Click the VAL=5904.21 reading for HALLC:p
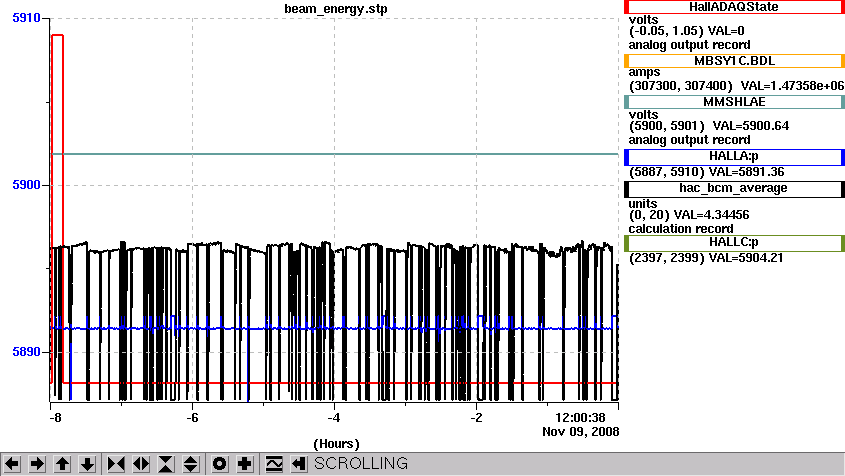The width and height of the screenshot is (845, 476). pyautogui.click(x=746, y=258)
